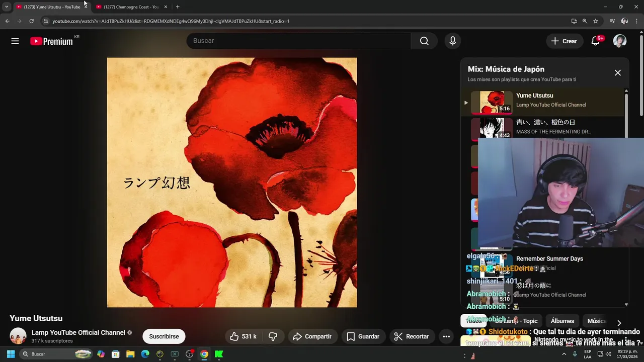This screenshot has height=362, width=644.
Task: Show hidden system tray icons
Action: tap(563, 354)
